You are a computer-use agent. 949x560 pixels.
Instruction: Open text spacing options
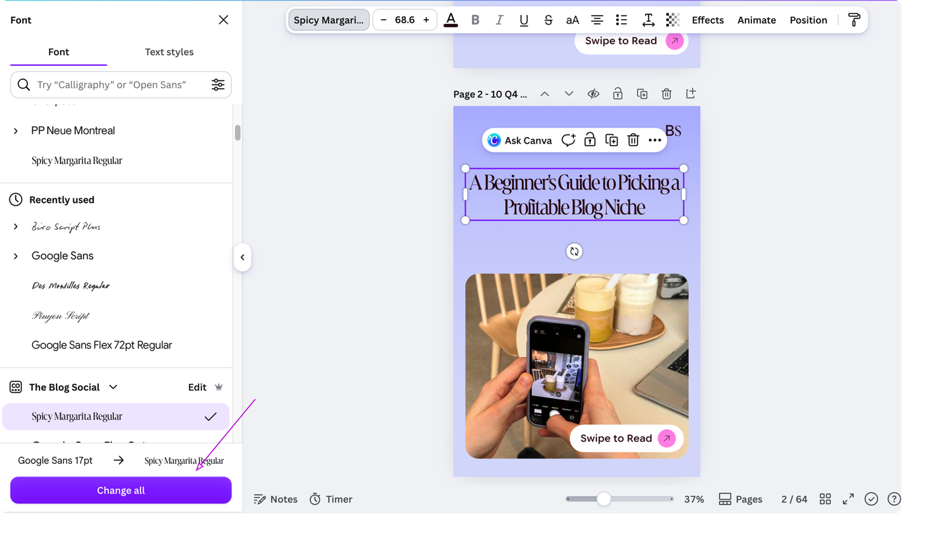648,20
